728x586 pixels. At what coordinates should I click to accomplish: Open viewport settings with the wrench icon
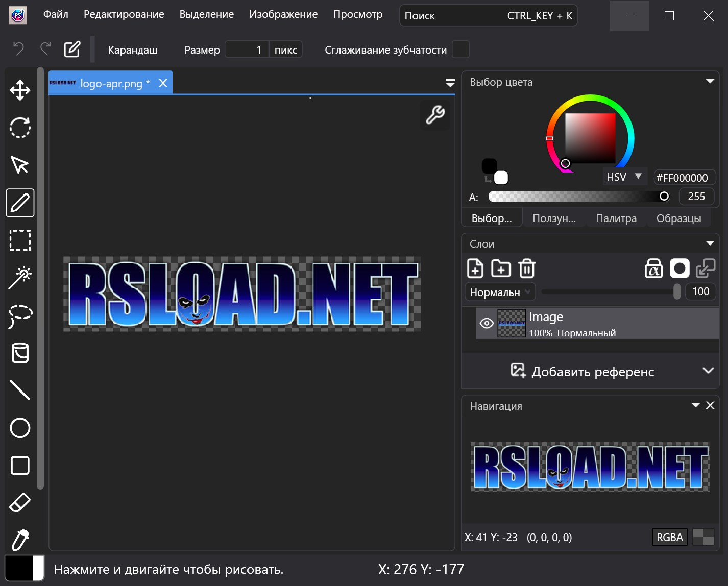coord(435,115)
